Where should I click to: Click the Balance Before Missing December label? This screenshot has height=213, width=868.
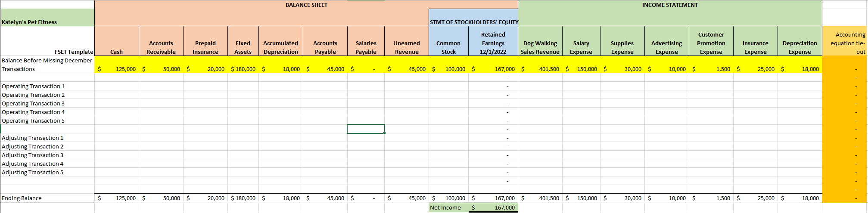(x=47, y=65)
